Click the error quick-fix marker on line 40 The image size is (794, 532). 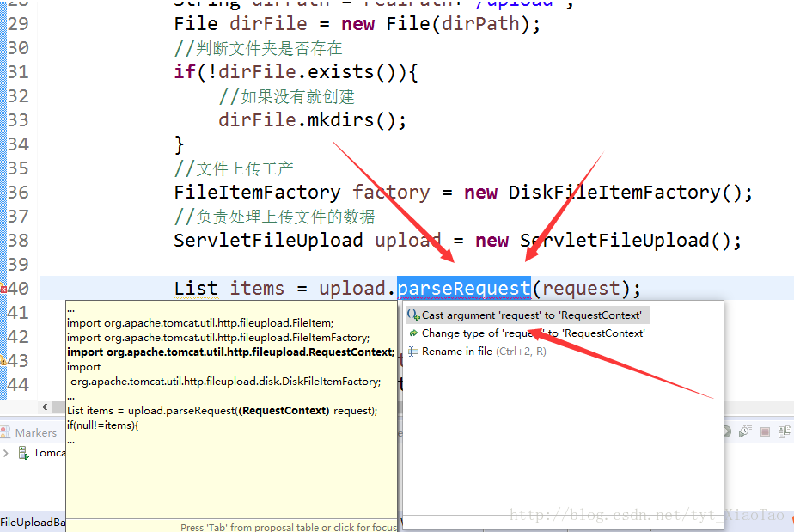[x=3, y=289]
